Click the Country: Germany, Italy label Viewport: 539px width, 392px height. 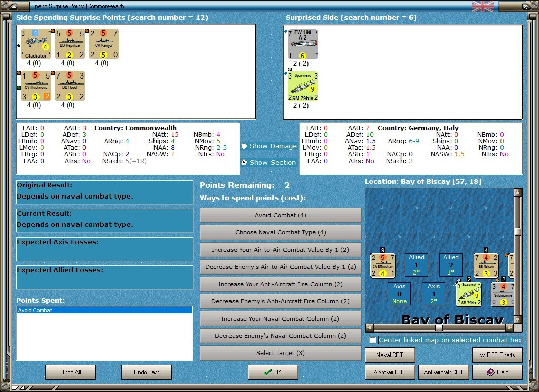[x=418, y=128]
